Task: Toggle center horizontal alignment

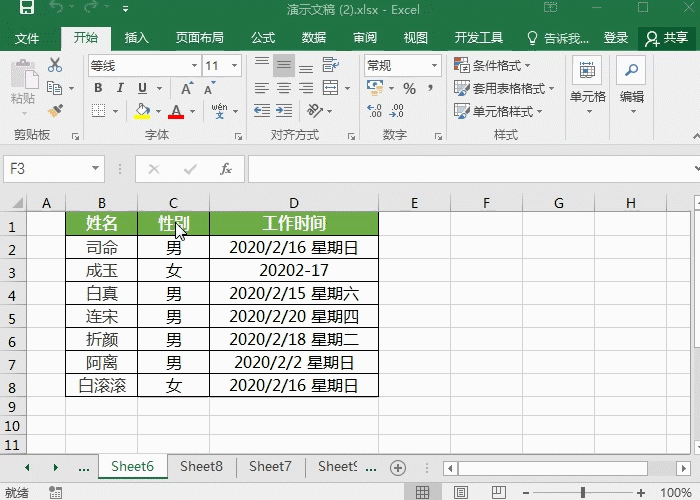Action: coord(284,88)
